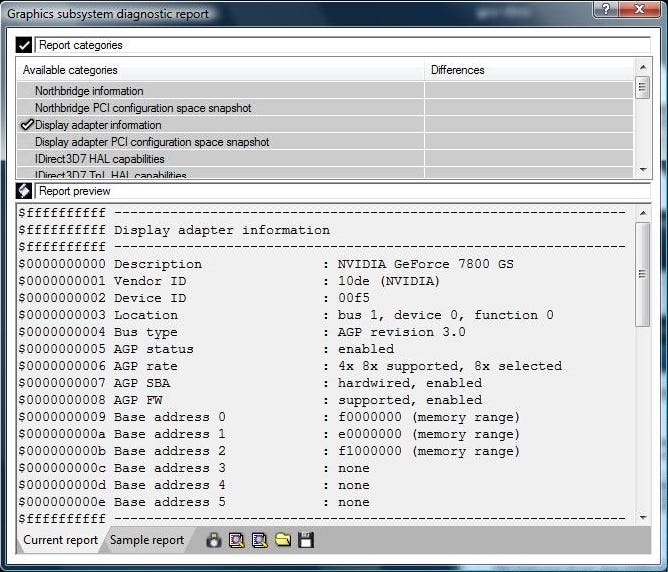Click the Vendor ID line 10de (NVIDIA)
The height and width of the screenshot is (572, 668).
(x=229, y=281)
